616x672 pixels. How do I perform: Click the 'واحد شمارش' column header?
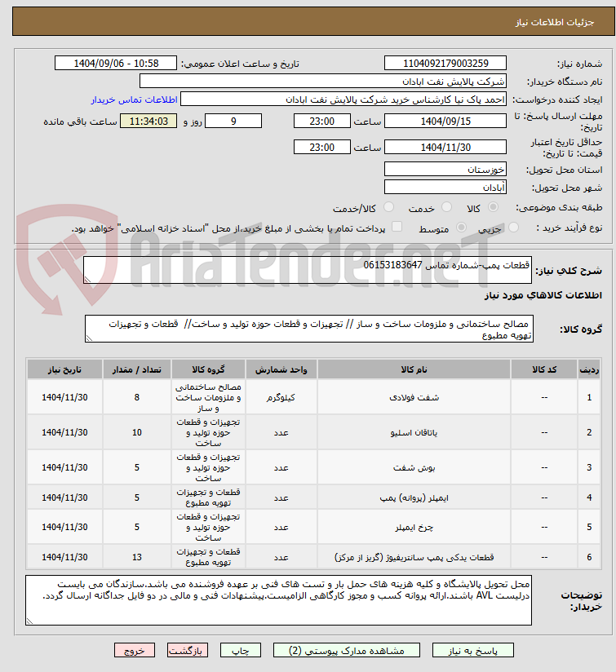pyautogui.click(x=281, y=369)
